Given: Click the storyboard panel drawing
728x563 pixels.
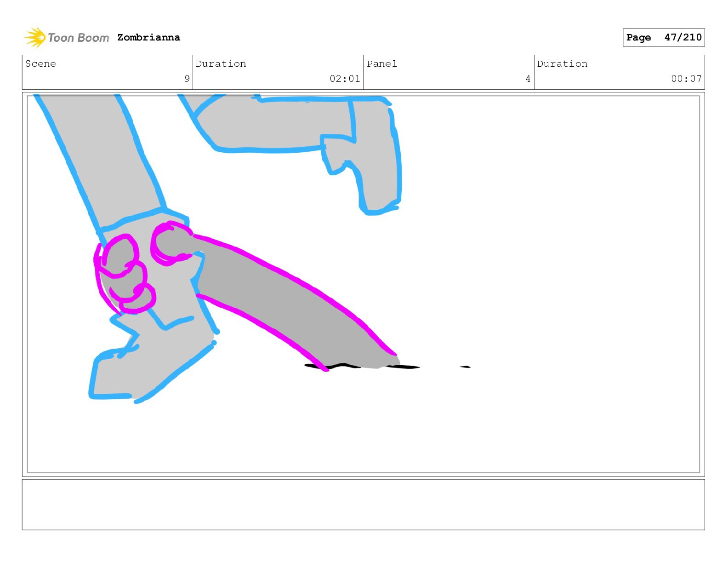Looking at the screenshot, I should coord(363,284).
